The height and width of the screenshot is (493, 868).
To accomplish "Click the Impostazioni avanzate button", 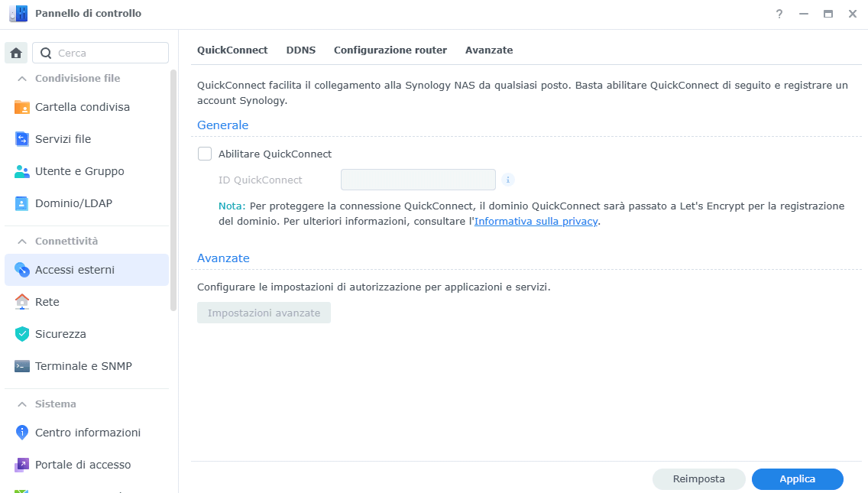I will [x=264, y=313].
